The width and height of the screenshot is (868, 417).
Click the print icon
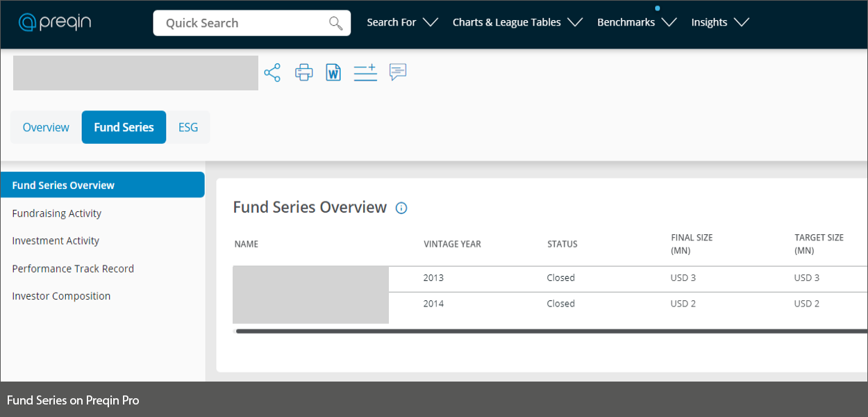(304, 72)
